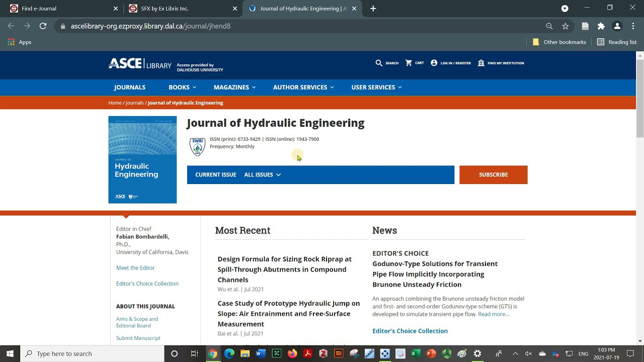Image resolution: width=644 pixels, height=362 pixels.
Task: Click the Journals breadcrumb link
Action: coord(134,103)
